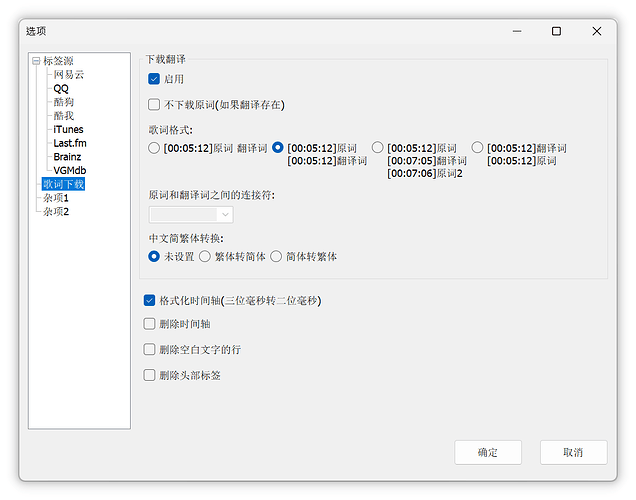
Task: Enable 删除空白文字的行 checkbox
Action: 149,349
